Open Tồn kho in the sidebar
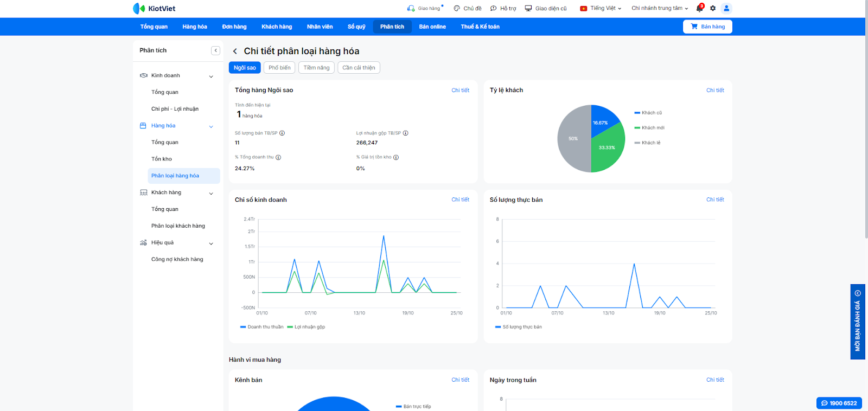Screen dimensions: 868x411 click(162, 159)
